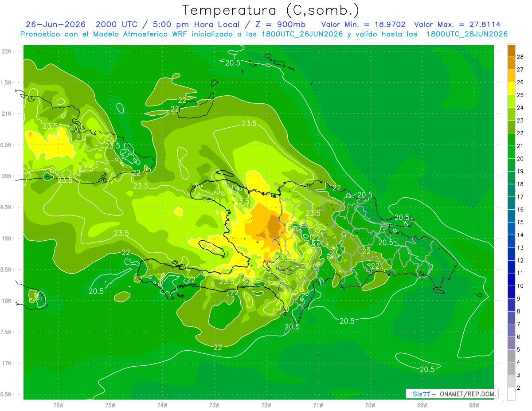Click the '74W' longitude axis label

click(162, 405)
